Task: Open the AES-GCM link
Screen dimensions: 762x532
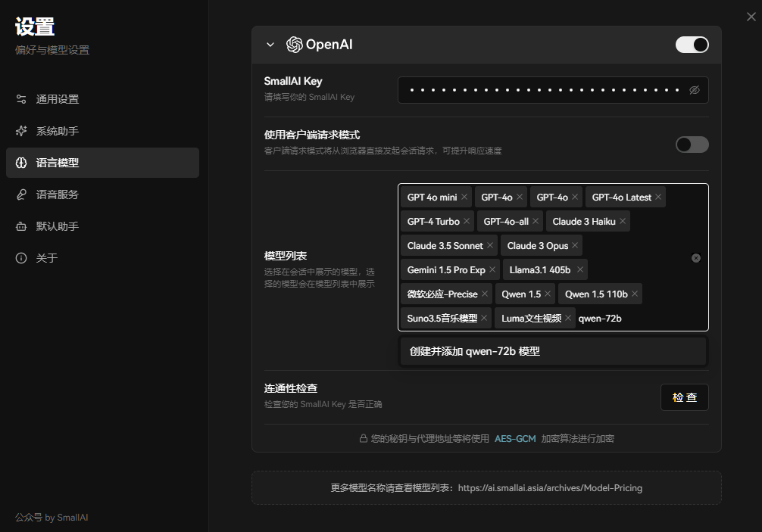Action: pyautogui.click(x=515, y=439)
